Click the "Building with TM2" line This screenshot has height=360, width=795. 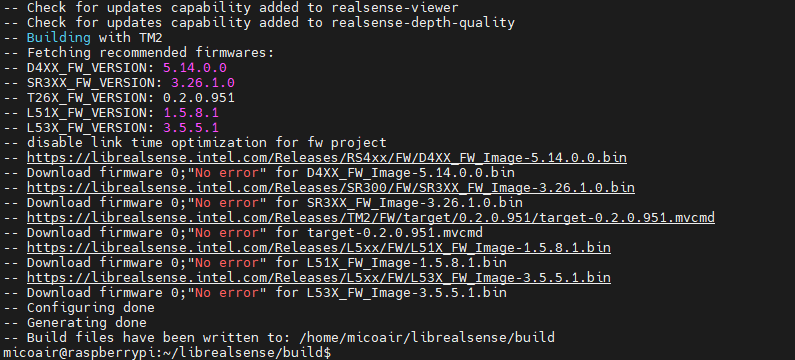tap(83, 38)
